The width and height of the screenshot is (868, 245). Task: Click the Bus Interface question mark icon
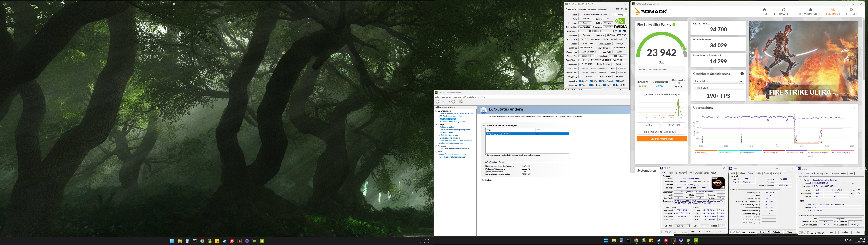[x=626, y=40]
